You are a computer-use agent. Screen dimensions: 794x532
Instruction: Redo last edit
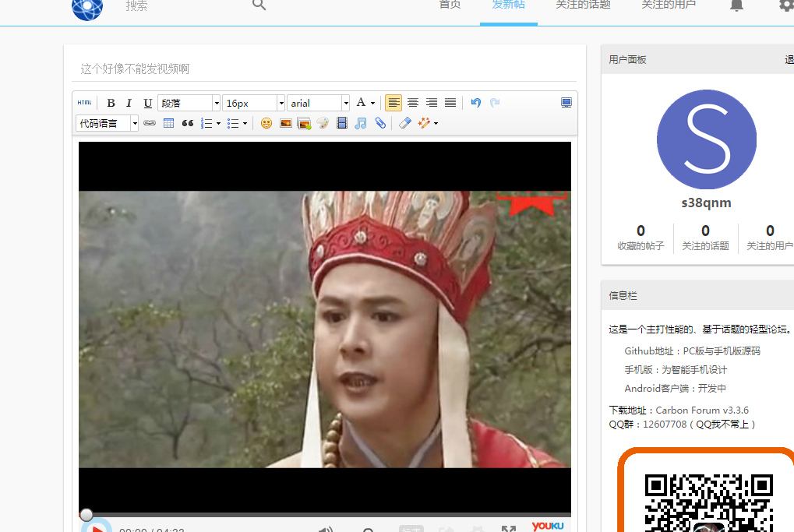click(x=495, y=103)
